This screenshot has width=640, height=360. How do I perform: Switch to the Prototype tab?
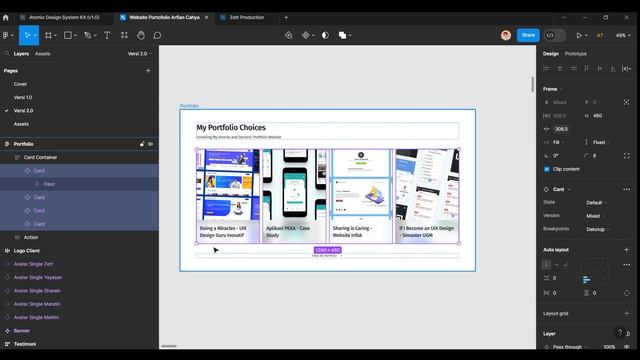[x=576, y=53]
